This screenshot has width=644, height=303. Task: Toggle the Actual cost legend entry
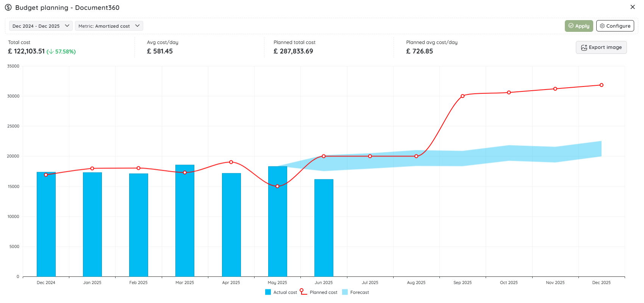(281, 292)
